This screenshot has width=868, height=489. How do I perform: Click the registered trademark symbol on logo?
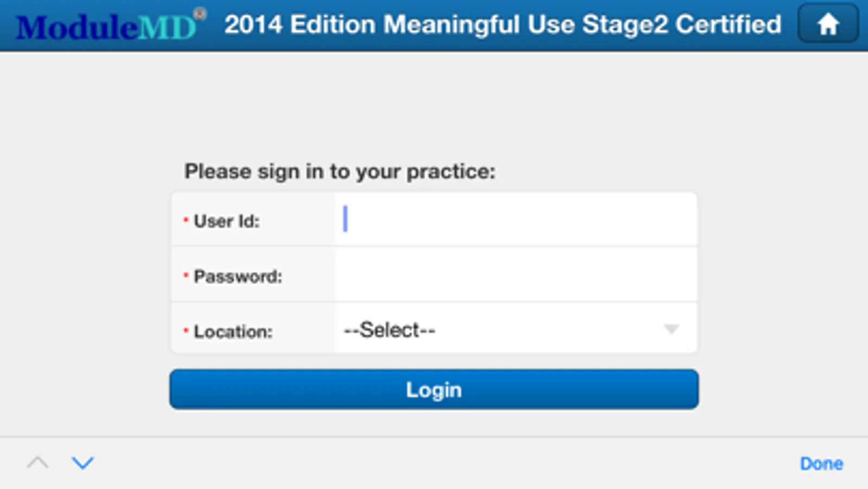click(200, 14)
